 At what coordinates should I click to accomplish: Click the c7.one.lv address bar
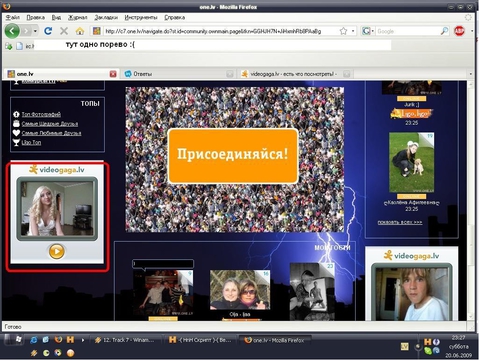(x=220, y=31)
